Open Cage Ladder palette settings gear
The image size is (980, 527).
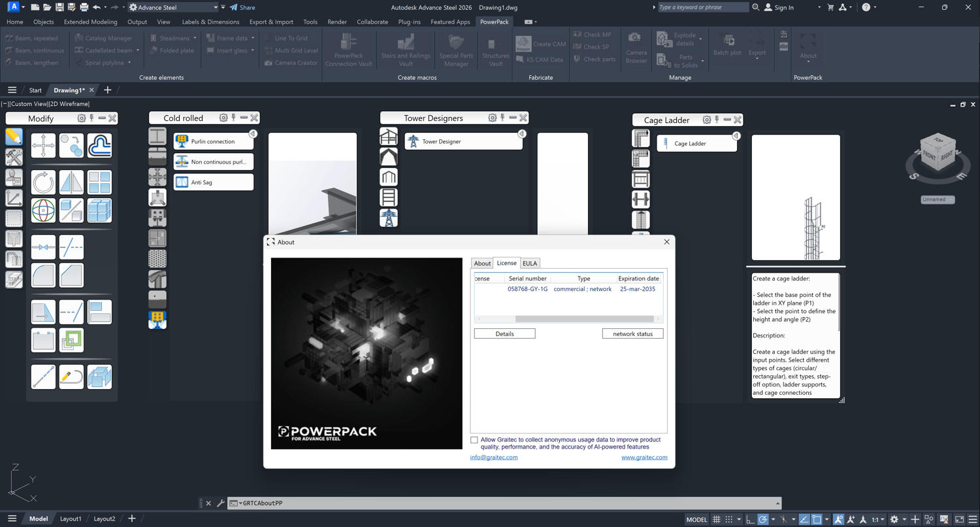(x=707, y=120)
